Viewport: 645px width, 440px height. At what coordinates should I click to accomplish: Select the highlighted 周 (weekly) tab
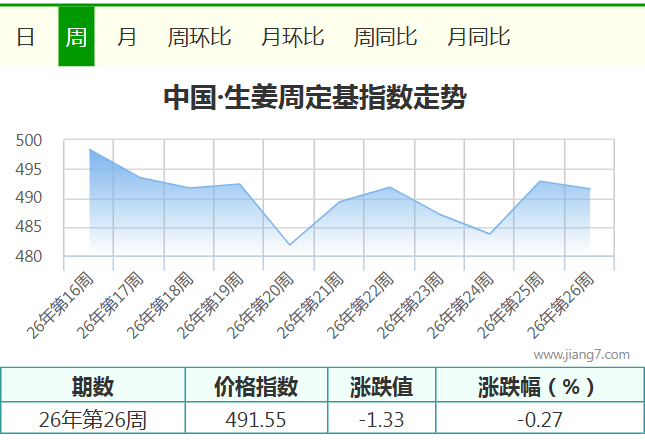(x=77, y=37)
